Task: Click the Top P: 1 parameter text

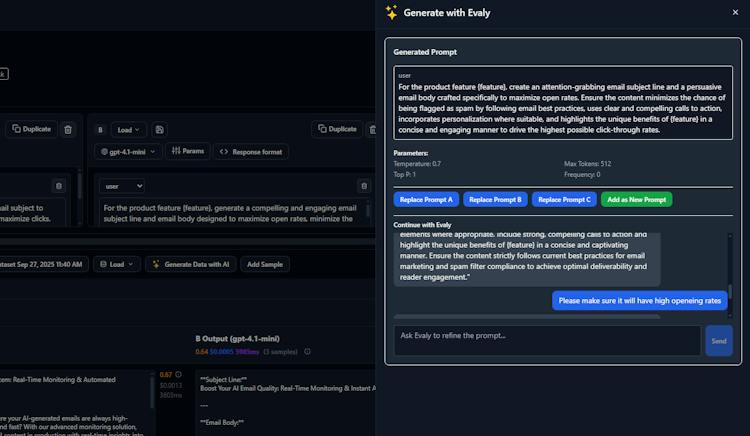Action: point(405,174)
